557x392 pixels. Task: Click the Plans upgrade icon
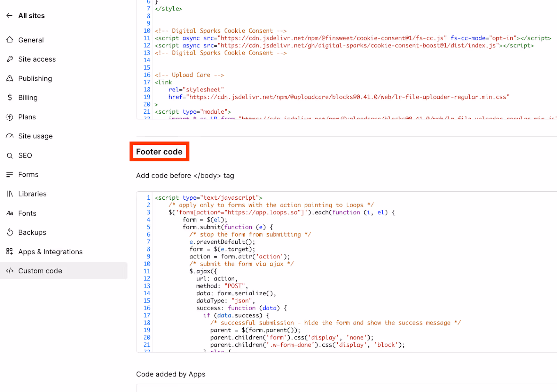(x=10, y=117)
